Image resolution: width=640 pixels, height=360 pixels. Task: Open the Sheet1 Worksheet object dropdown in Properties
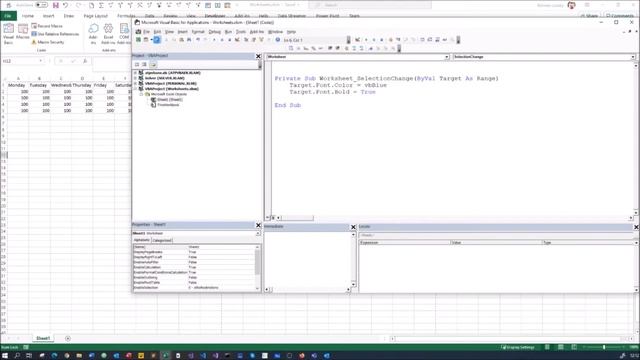coord(258,233)
